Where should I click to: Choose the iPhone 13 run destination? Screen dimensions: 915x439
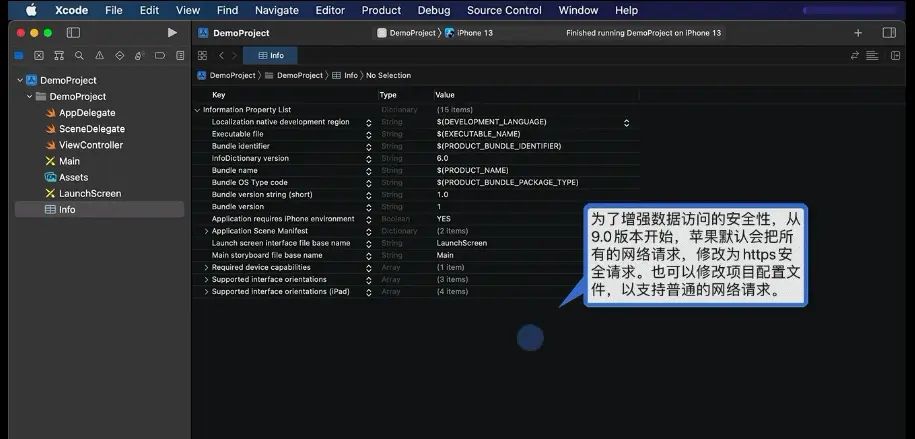point(469,33)
